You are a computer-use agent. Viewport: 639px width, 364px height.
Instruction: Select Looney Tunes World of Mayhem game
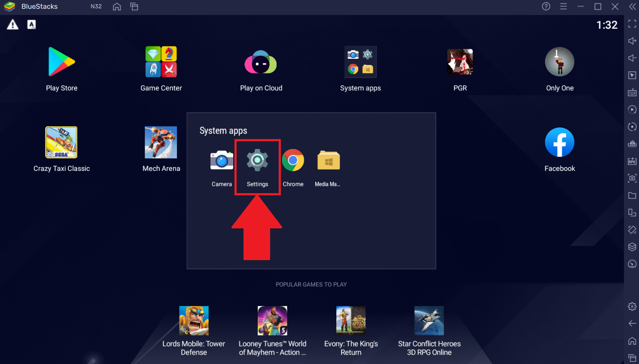[x=272, y=321]
